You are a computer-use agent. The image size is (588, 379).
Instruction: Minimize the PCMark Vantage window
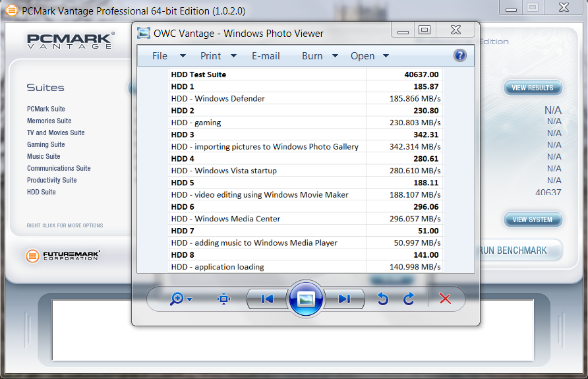click(x=511, y=7)
